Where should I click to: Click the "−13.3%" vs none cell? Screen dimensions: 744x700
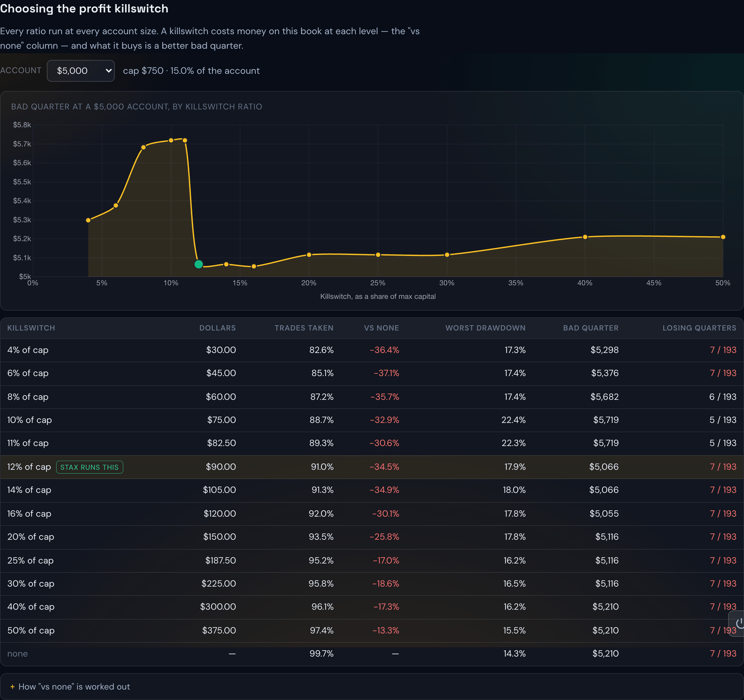386,631
